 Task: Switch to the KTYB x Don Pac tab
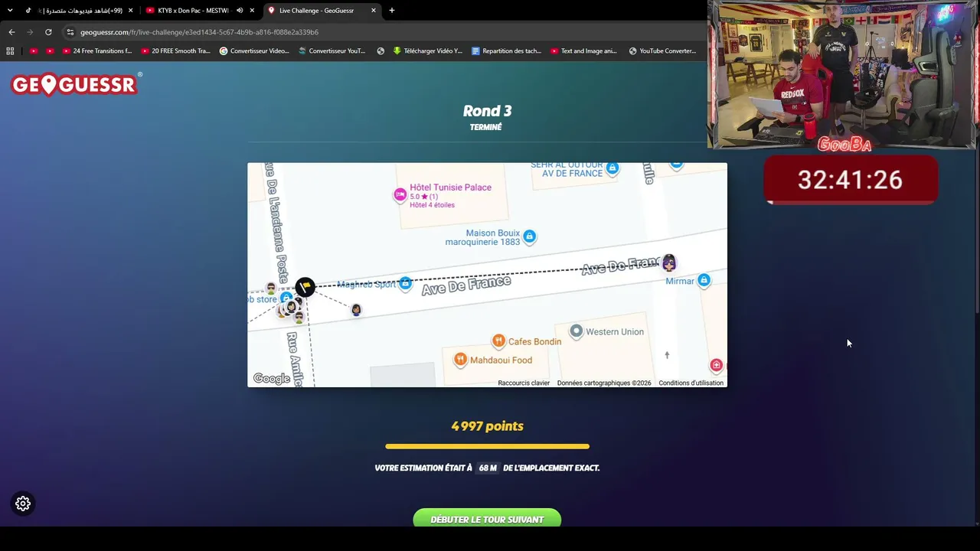tap(201, 11)
